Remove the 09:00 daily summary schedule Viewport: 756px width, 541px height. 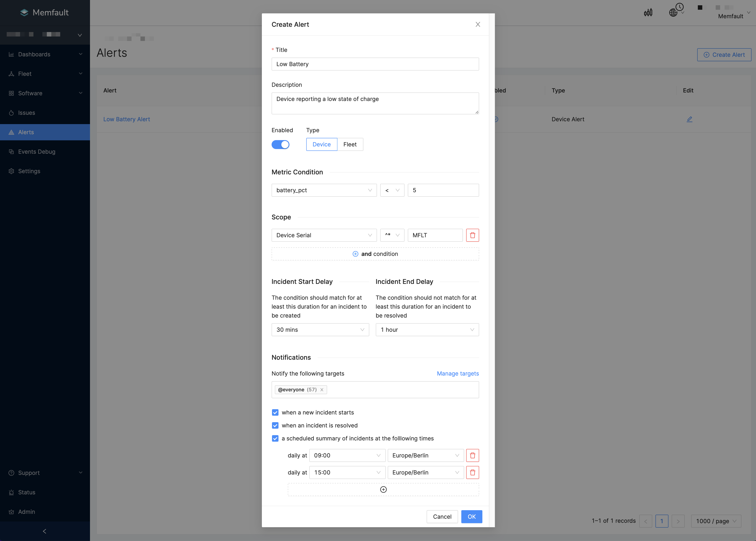tap(472, 455)
